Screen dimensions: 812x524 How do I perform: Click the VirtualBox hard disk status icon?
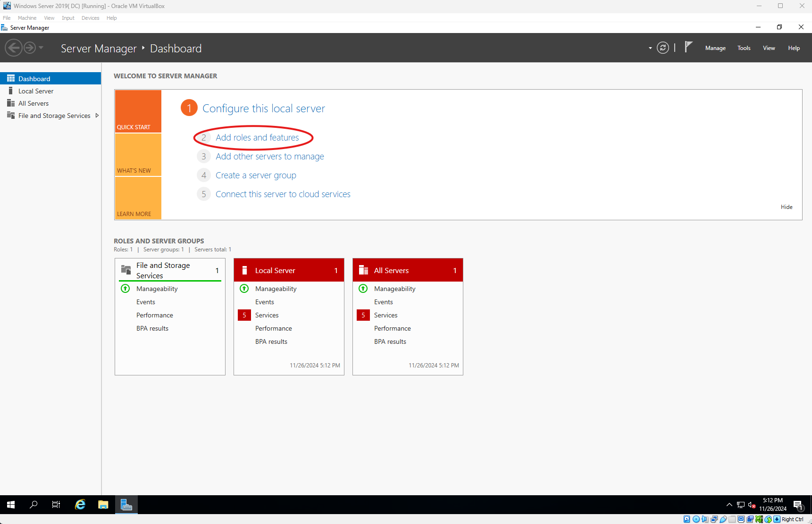pyautogui.click(x=687, y=519)
